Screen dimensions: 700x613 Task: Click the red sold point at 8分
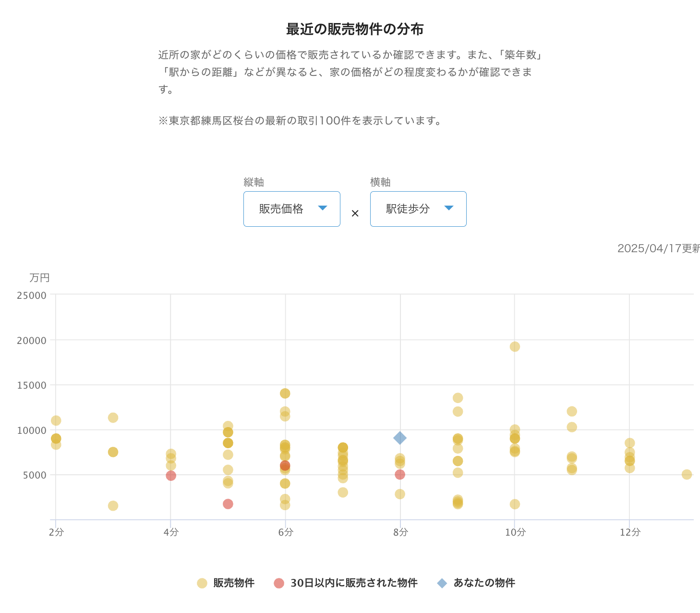click(400, 475)
